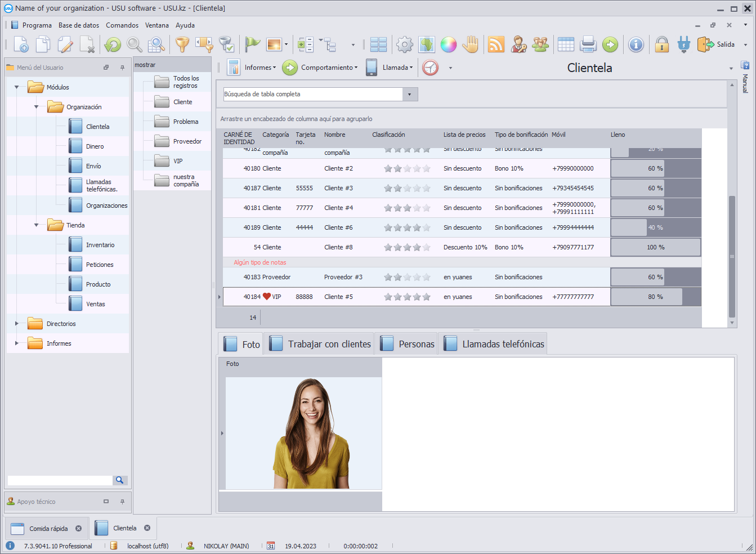Click the table search icon
Image resolution: width=756 pixels, height=554 pixels.
tap(156, 44)
